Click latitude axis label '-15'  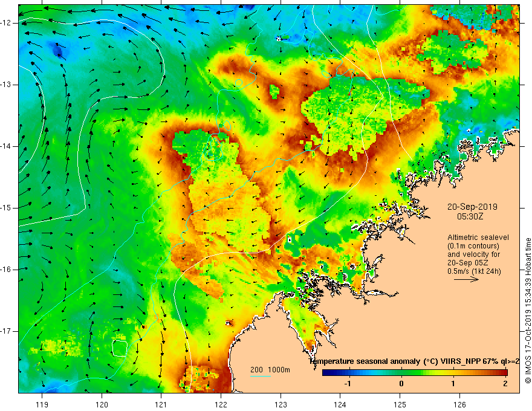(7, 208)
